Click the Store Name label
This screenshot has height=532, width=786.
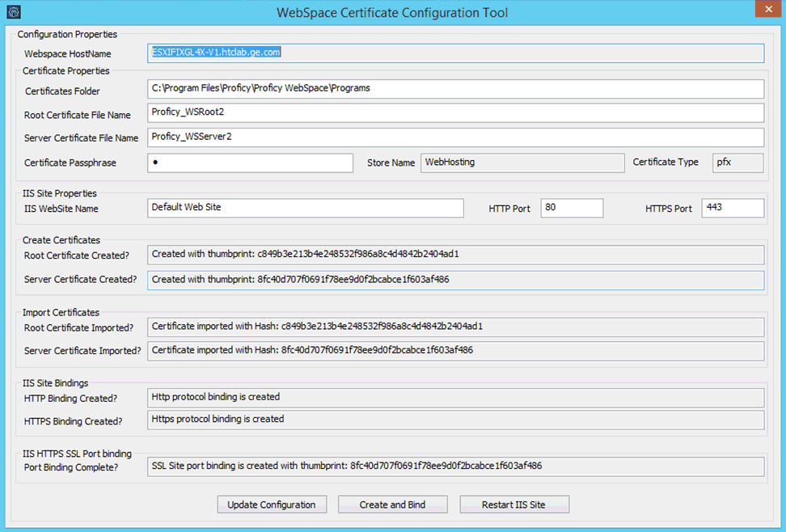click(391, 163)
